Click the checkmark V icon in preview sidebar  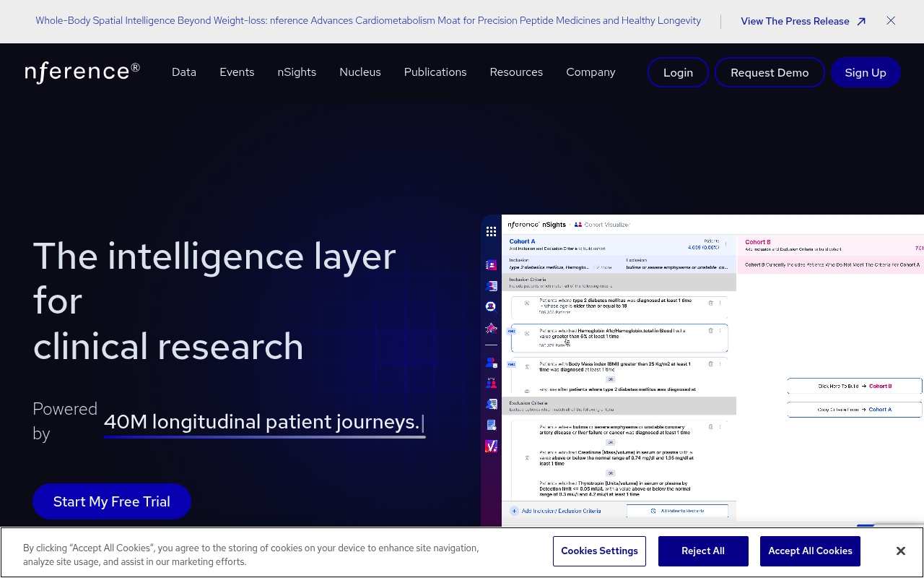pos(492,447)
